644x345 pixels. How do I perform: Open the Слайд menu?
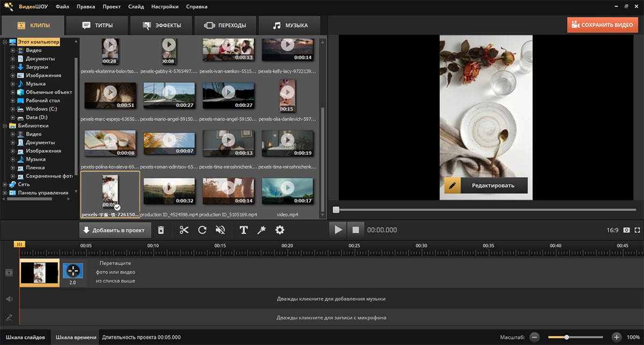coord(136,7)
